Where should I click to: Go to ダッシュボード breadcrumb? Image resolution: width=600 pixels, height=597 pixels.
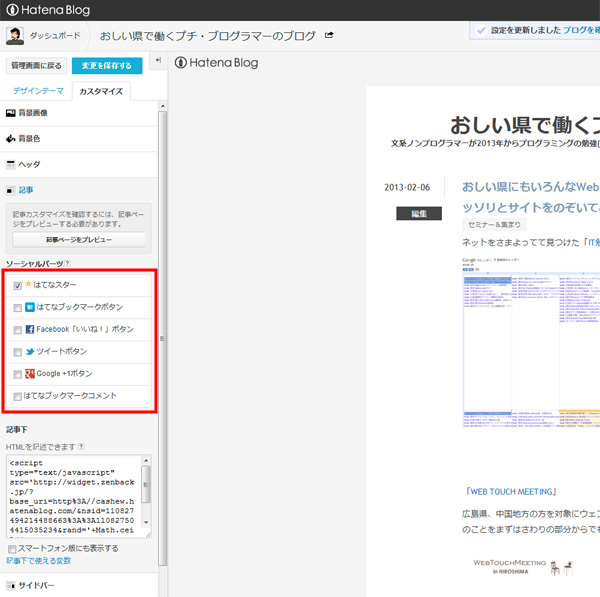coord(55,36)
